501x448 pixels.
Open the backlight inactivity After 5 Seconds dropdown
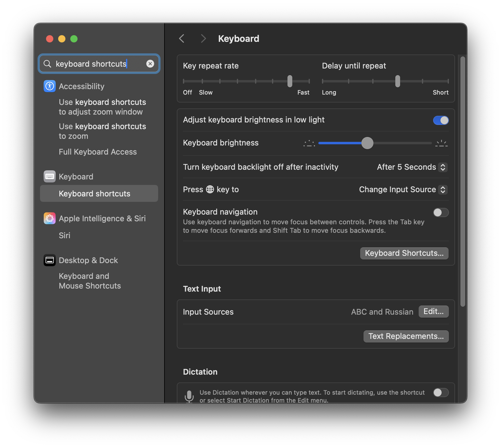pyautogui.click(x=412, y=167)
